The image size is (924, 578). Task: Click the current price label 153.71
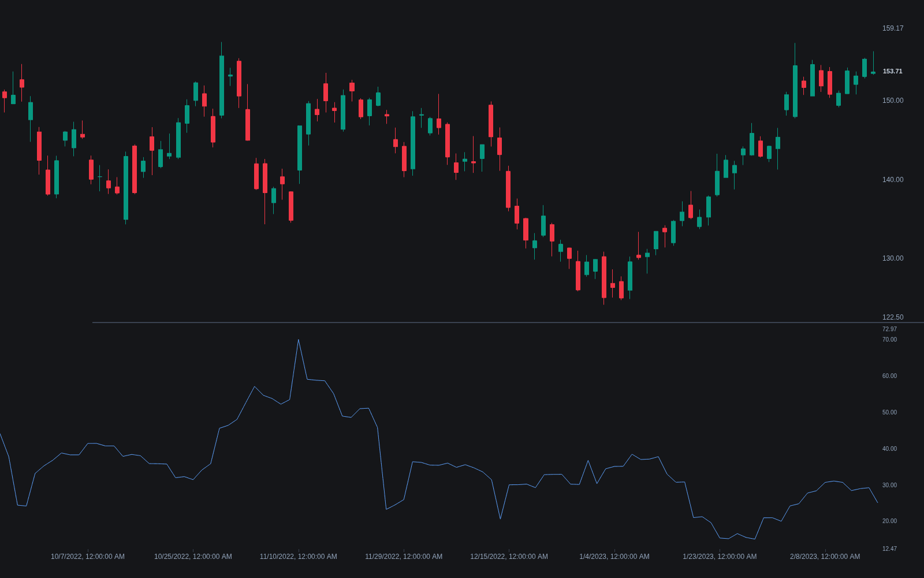[893, 71]
